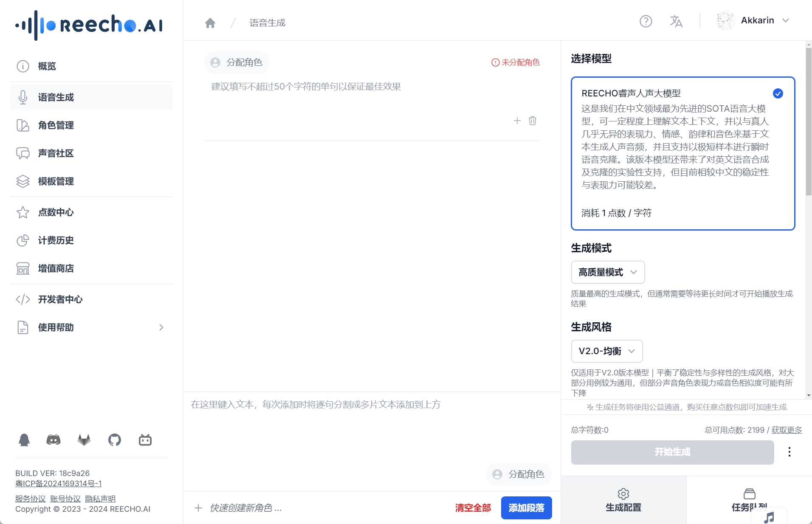Click the scrollbar down arrow in right panel
The height and width of the screenshot is (524, 812).
809,395
